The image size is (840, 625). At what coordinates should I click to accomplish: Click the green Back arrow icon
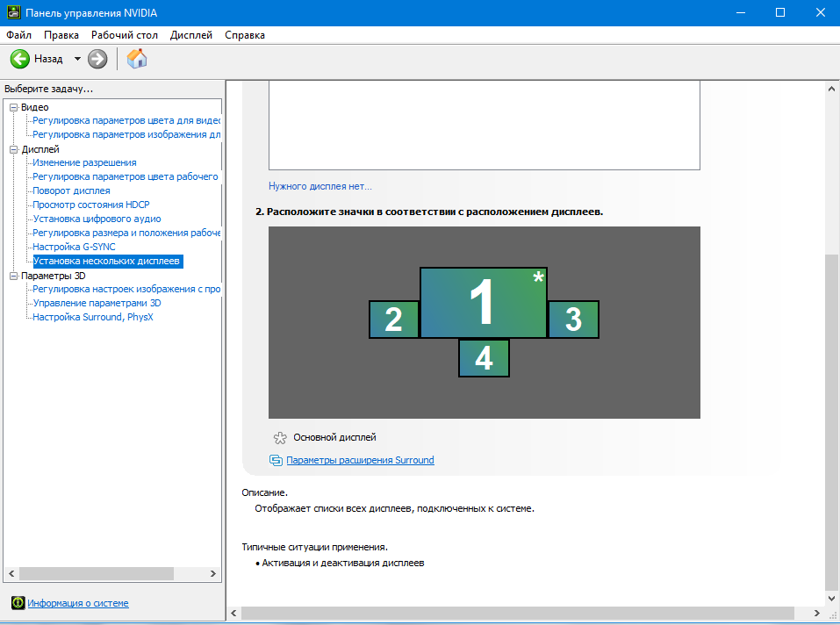20,59
